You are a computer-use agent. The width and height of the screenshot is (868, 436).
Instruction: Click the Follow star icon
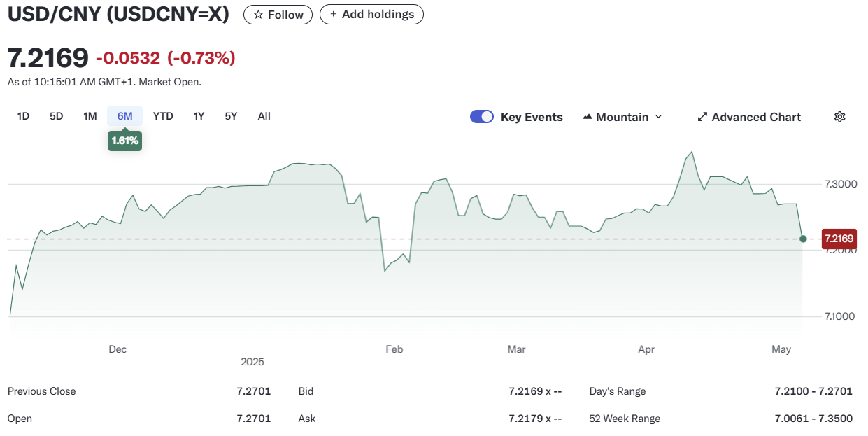pyautogui.click(x=259, y=15)
